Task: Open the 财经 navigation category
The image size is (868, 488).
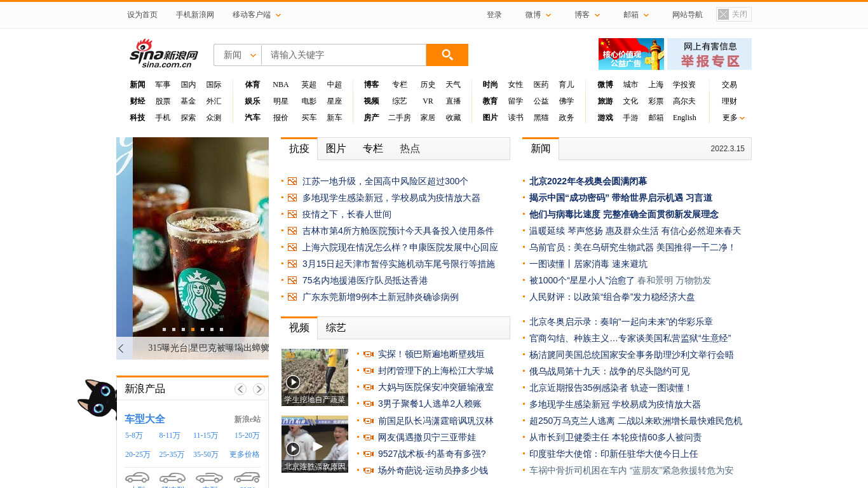Action: point(137,101)
